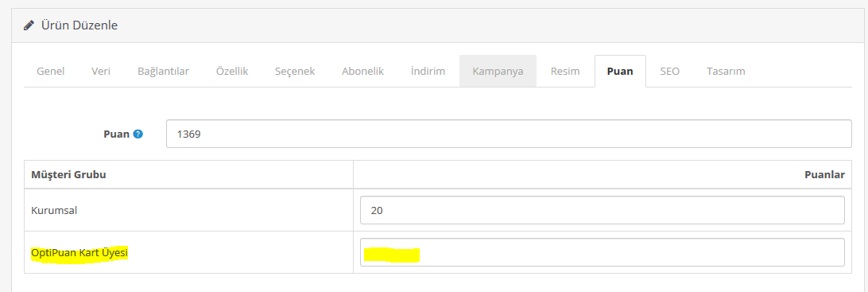
Task: Click the Müşteri Grubu column header
Action: [68, 175]
